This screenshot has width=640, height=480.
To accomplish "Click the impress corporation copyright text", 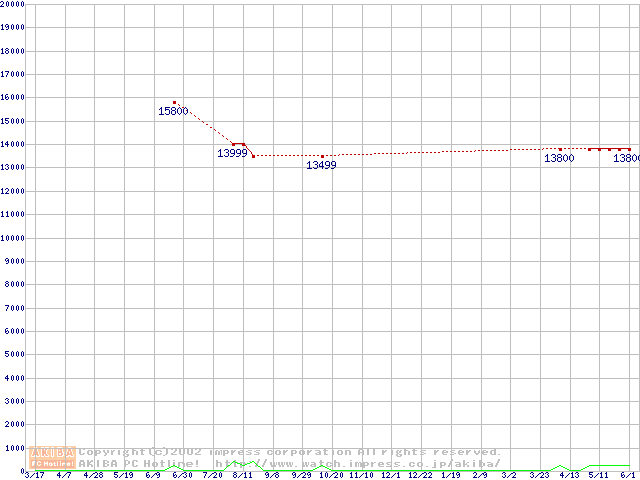I will tap(290, 452).
